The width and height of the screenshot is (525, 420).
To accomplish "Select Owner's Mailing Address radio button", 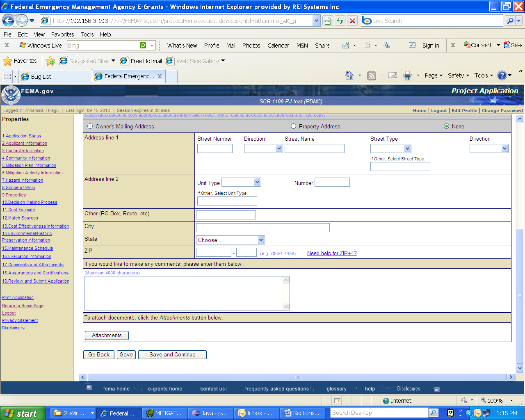I will tap(90, 126).
